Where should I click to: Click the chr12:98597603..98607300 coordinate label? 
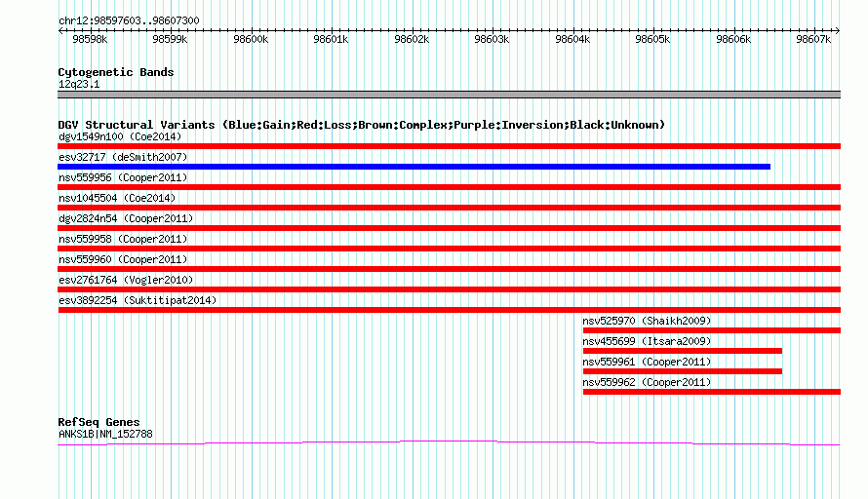point(129,20)
